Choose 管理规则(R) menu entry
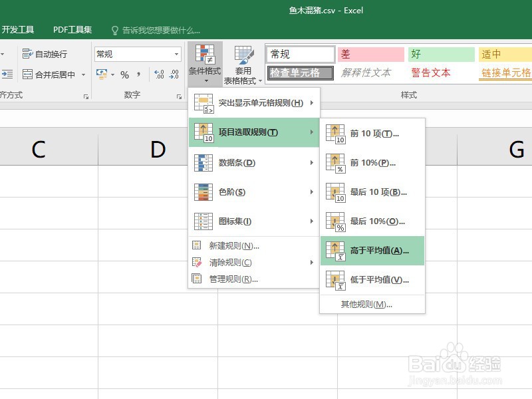 [x=254, y=279]
